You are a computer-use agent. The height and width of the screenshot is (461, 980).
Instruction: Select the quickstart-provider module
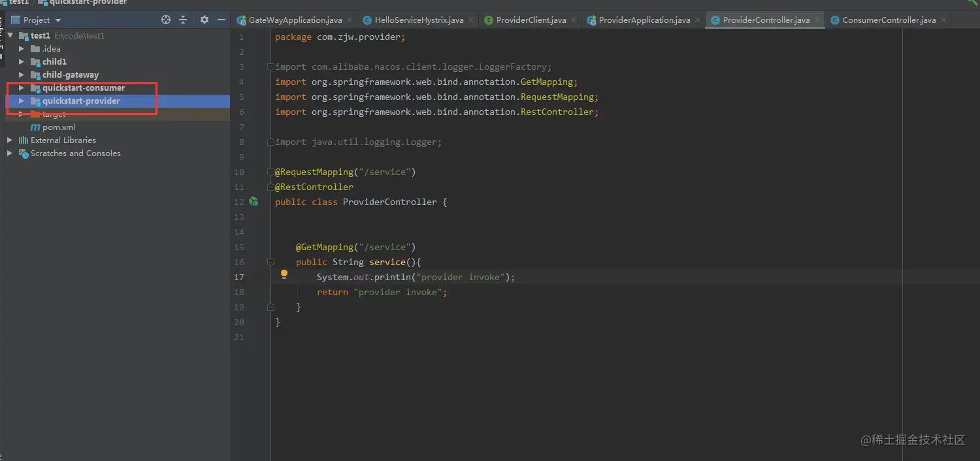click(81, 101)
